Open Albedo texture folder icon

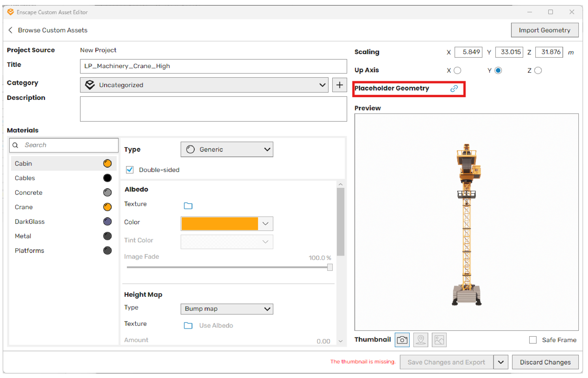point(188,206)
